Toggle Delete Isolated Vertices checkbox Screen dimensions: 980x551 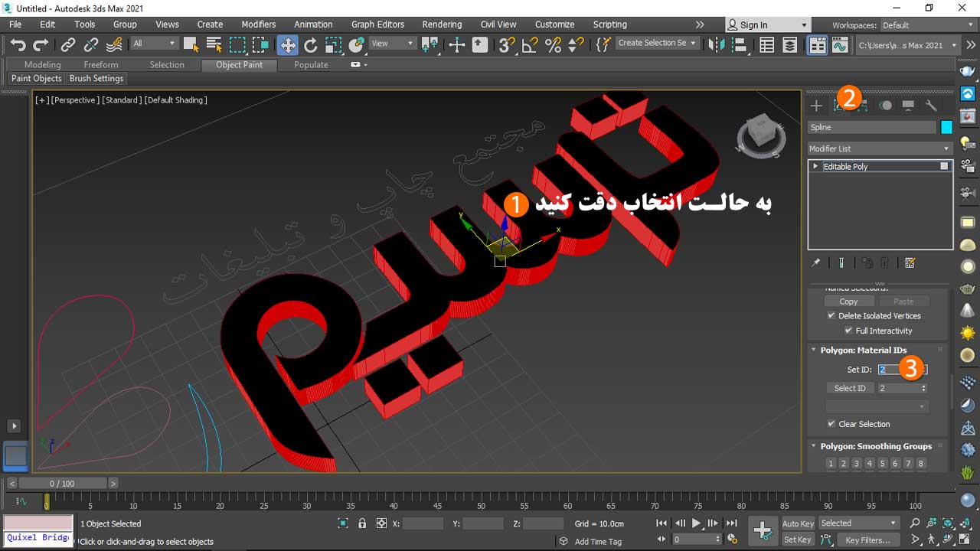pos(831,315)
